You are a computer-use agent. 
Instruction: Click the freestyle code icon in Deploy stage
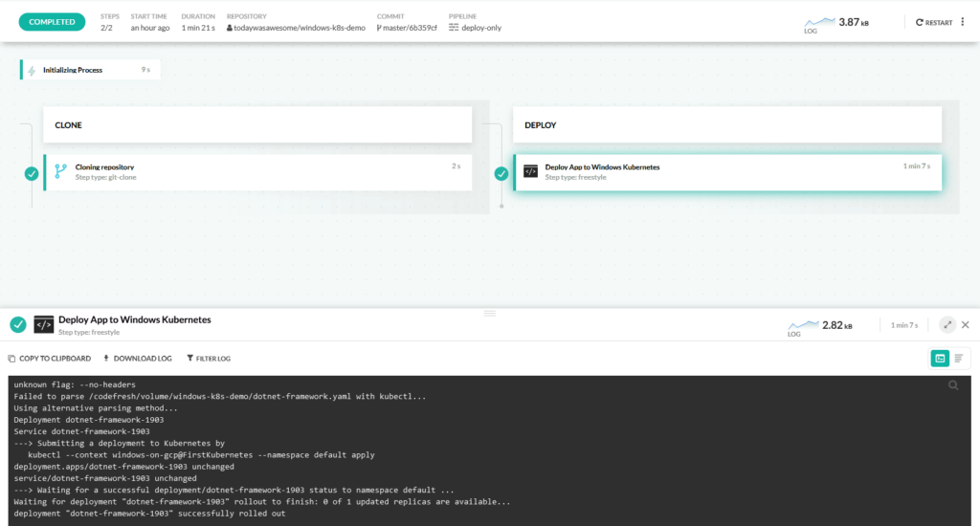pos(530,171)
